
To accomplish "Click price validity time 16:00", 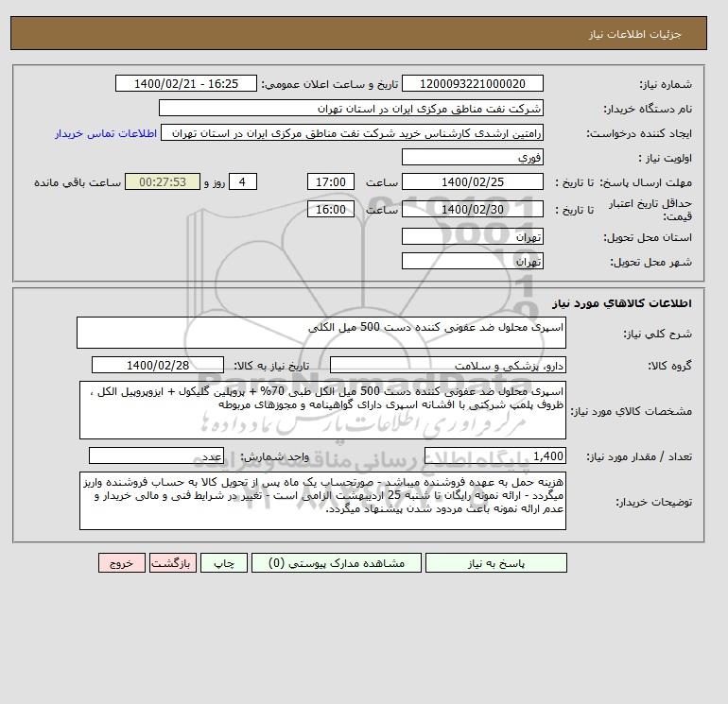I will coord(331,209).
